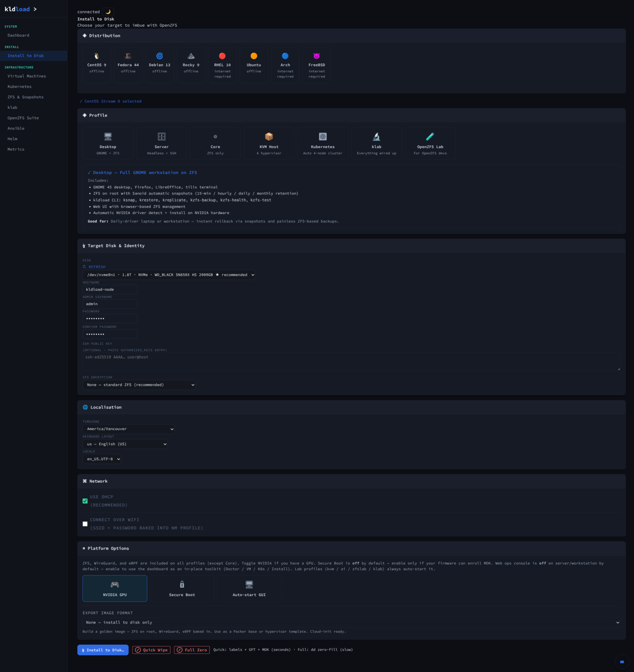634x672 pixels.
Task: Choose the Kubernetes profile wheel icon
Action: click(x=323, y=136)
